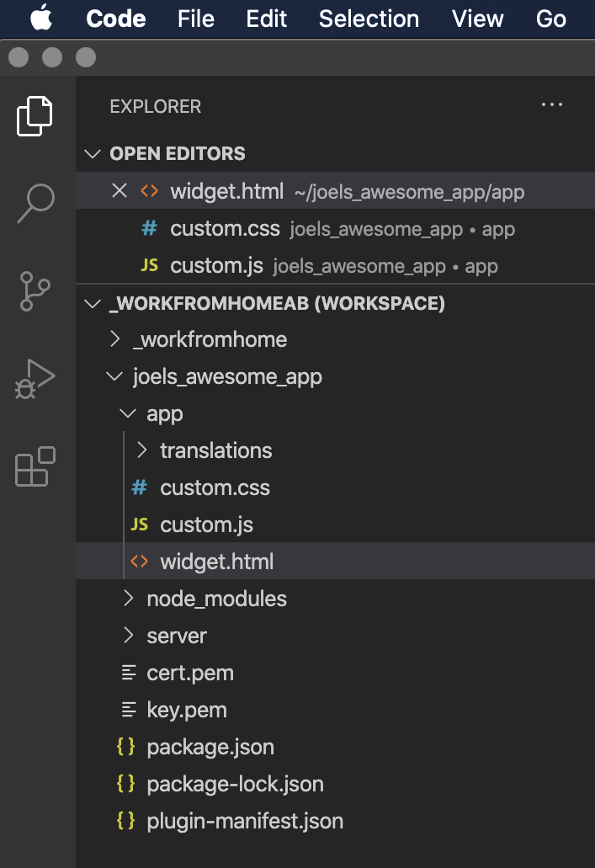This screenshot has height=868, width=595.
Task: Open plugin-manifest.json file
Action: pyautogui.click(x=244, y=821)
